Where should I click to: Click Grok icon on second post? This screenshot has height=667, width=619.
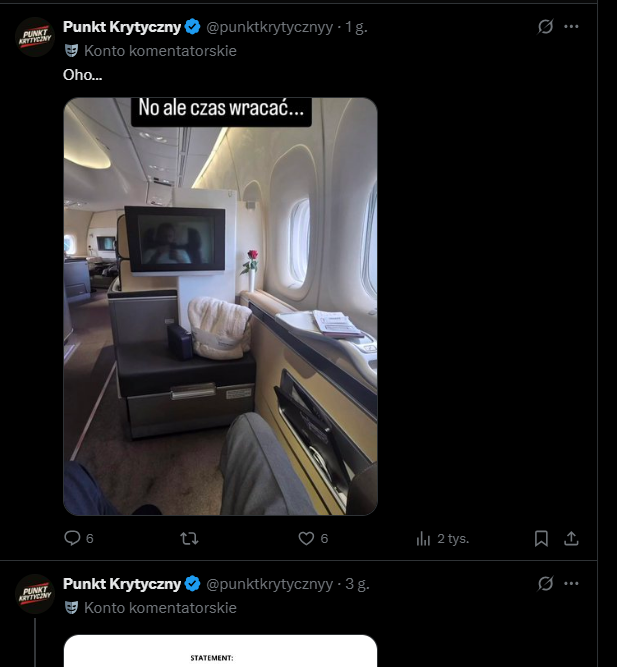pyautogui.click(x=545, y=583)
